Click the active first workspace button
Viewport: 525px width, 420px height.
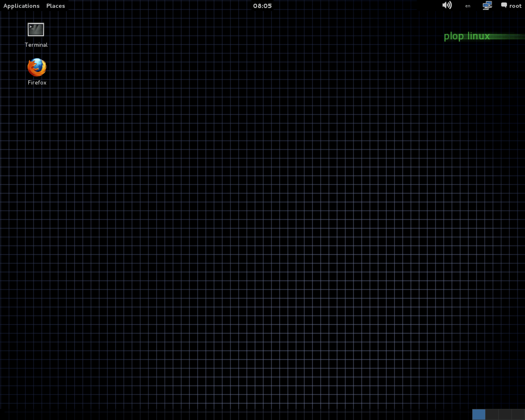click(478, 414)
